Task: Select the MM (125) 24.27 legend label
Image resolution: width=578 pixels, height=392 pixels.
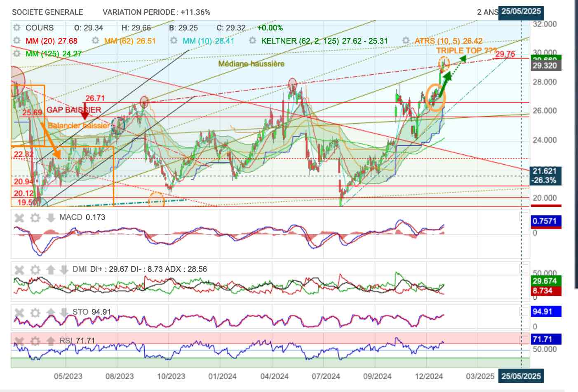Action: (54, 54)
